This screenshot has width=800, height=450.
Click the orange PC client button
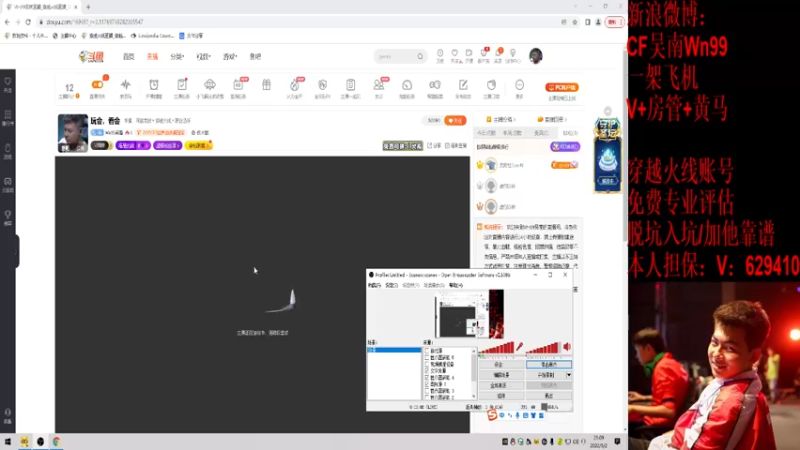coord(562,87)
